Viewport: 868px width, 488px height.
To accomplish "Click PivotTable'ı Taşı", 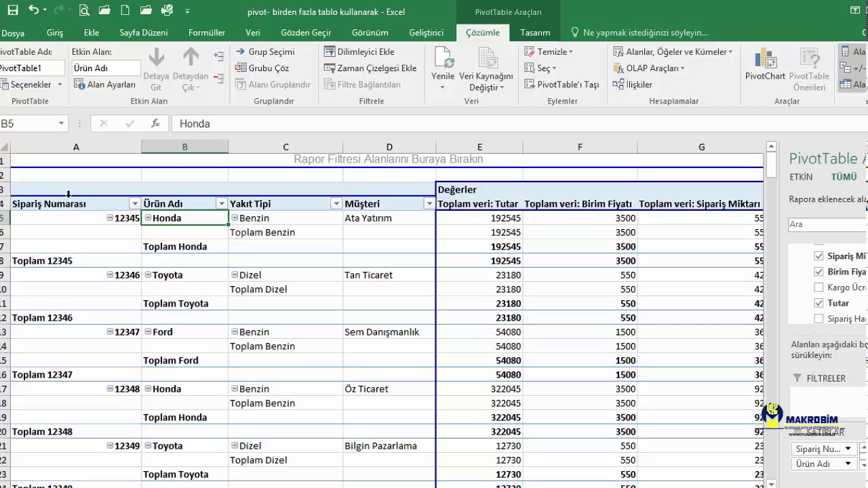I will [x=561, y=85].
